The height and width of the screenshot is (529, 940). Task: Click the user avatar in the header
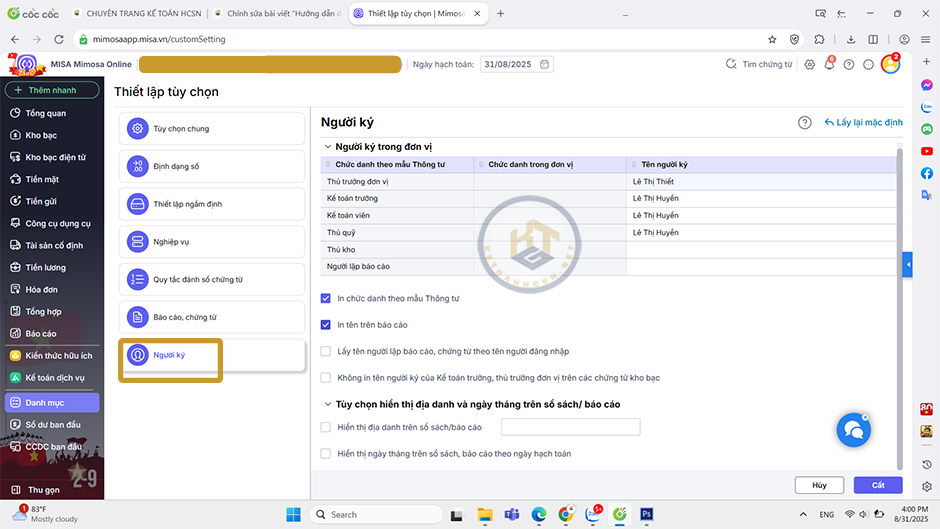[890, 64]
